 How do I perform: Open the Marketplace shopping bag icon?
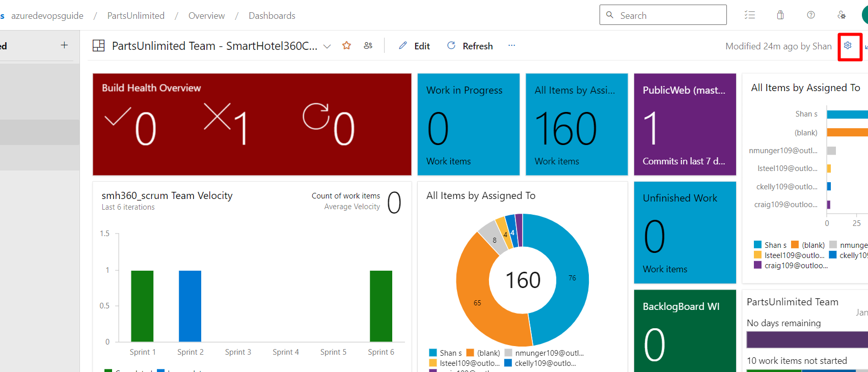point(780,15)
